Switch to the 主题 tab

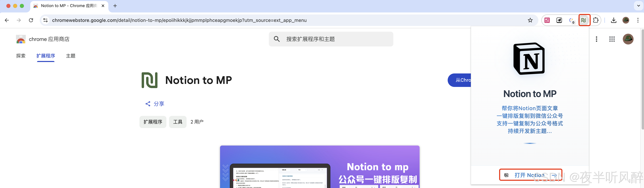[x=70, y=56]
